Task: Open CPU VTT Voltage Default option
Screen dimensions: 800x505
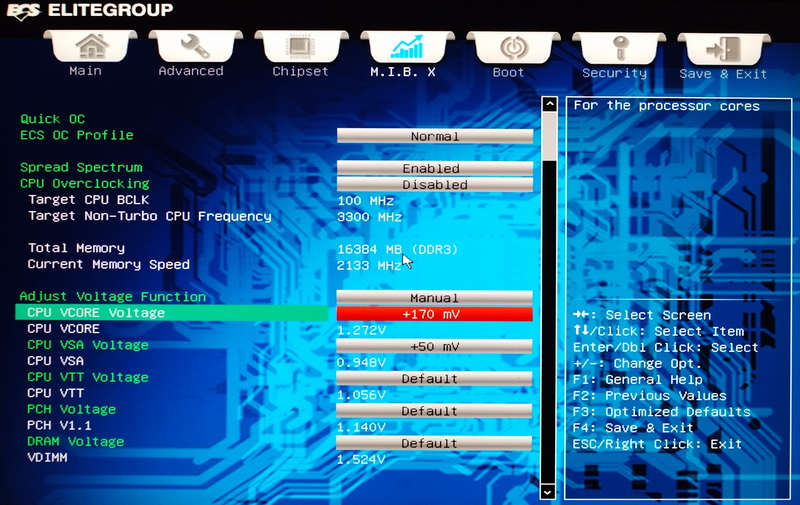Action: click(434, 378)
